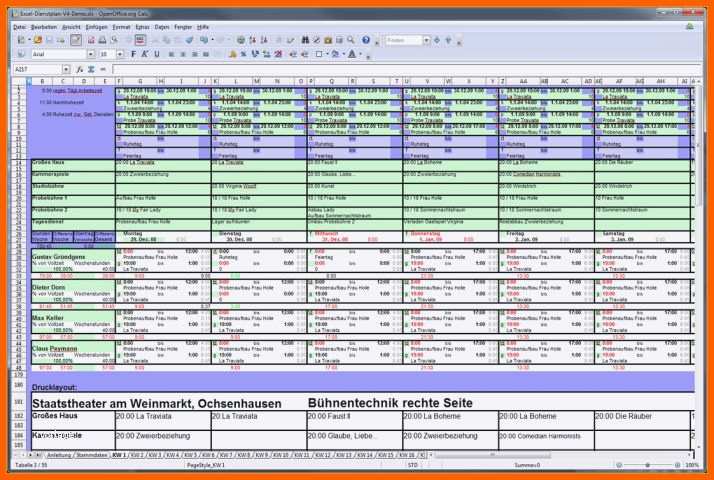Click the Bold (F) formatting icon

133,54
